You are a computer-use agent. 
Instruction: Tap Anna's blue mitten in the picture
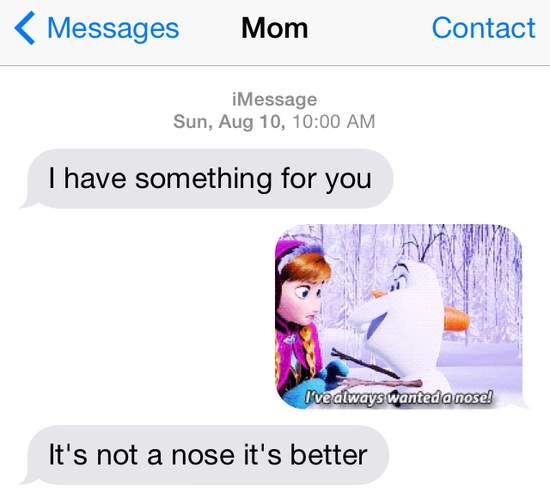[x=333, y=375]
